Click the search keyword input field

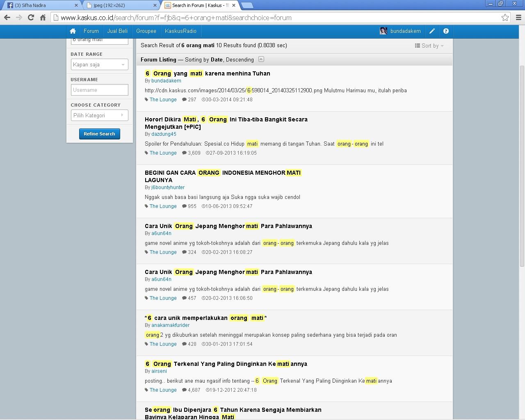pyautogui.click(x=99, y=41)
